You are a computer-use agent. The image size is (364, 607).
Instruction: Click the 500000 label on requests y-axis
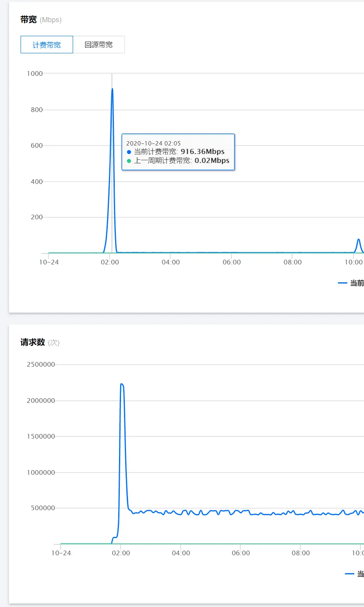[x=43, y=508]
